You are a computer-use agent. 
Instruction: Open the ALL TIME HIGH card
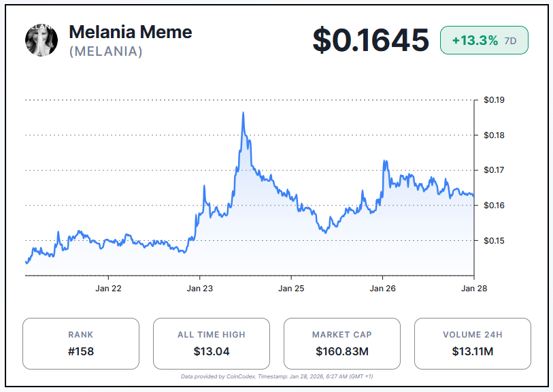[x=212, y=344]
